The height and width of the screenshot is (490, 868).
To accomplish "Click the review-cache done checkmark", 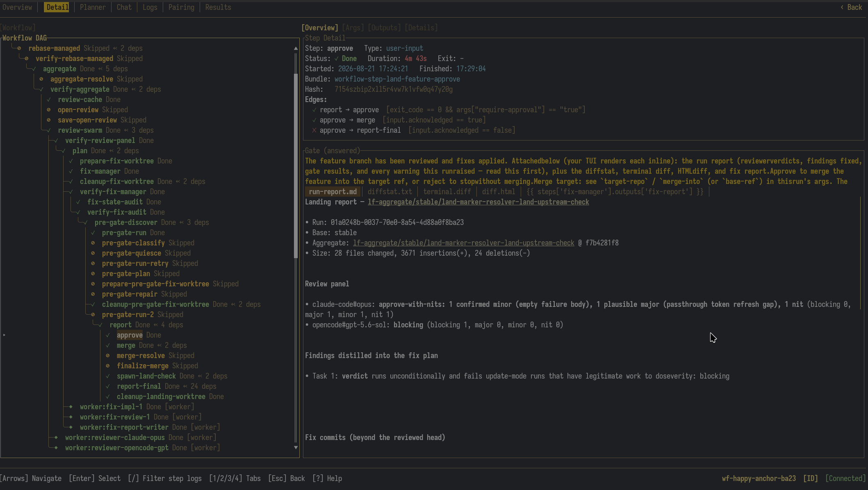I will (x=49, y=100).
